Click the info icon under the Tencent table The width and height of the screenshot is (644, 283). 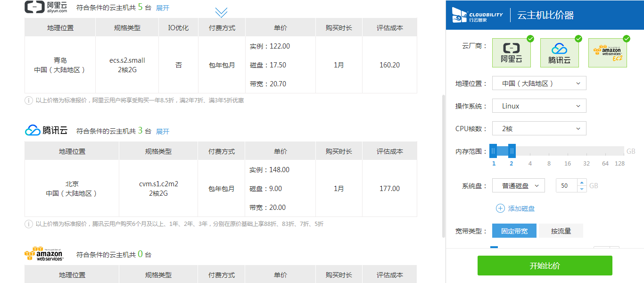pyautogui.click(x=29, y=224)
